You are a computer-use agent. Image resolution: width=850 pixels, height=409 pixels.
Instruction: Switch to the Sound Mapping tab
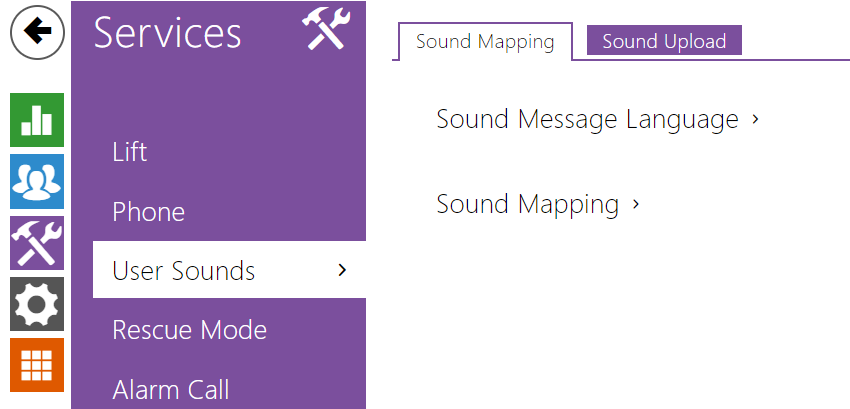485,41
